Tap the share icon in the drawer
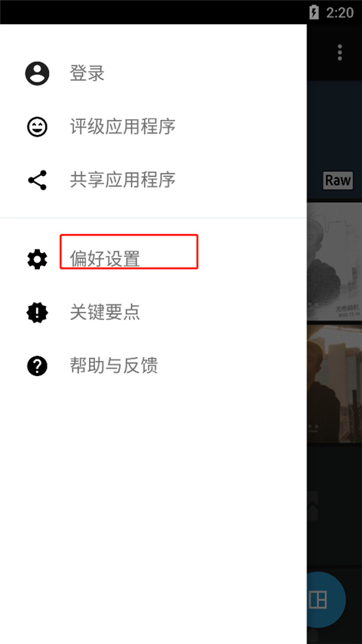 point(37,180)
